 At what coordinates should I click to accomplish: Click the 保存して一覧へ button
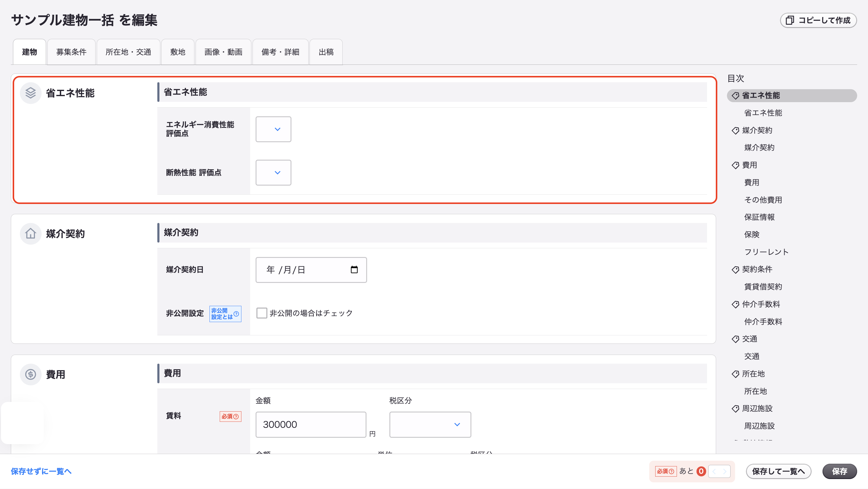[x=778, y=471]
